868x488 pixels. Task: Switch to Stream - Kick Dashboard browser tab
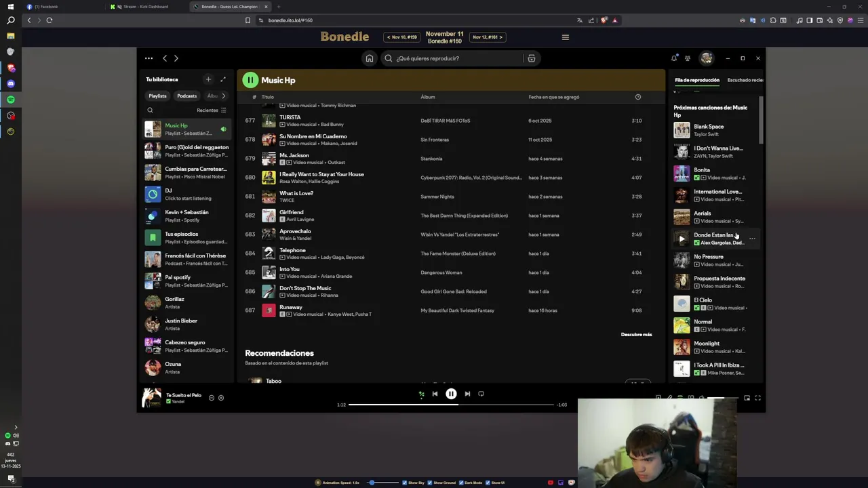pyautogui.click(x=146, y=7)
